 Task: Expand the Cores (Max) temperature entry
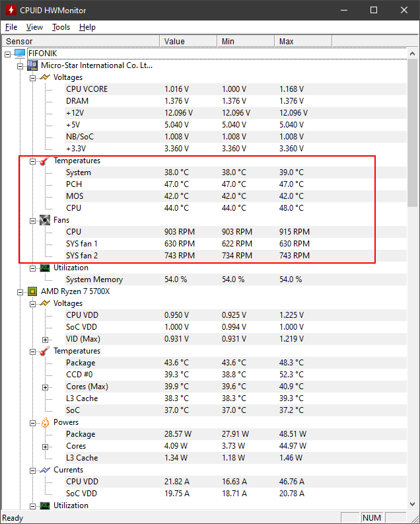(46, 387)
